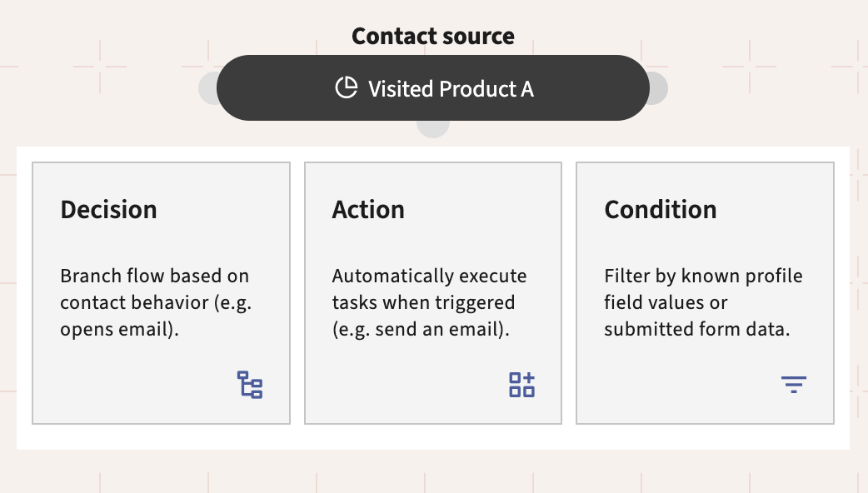This screenshot has width=868, height=493.
Task: Click the 'Filter by known profile field values' description
Action: click(x=703, y=302)
